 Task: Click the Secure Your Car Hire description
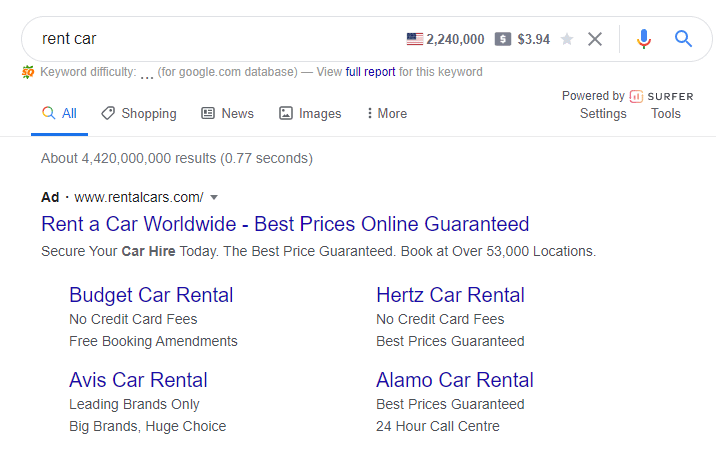point(318,251)
